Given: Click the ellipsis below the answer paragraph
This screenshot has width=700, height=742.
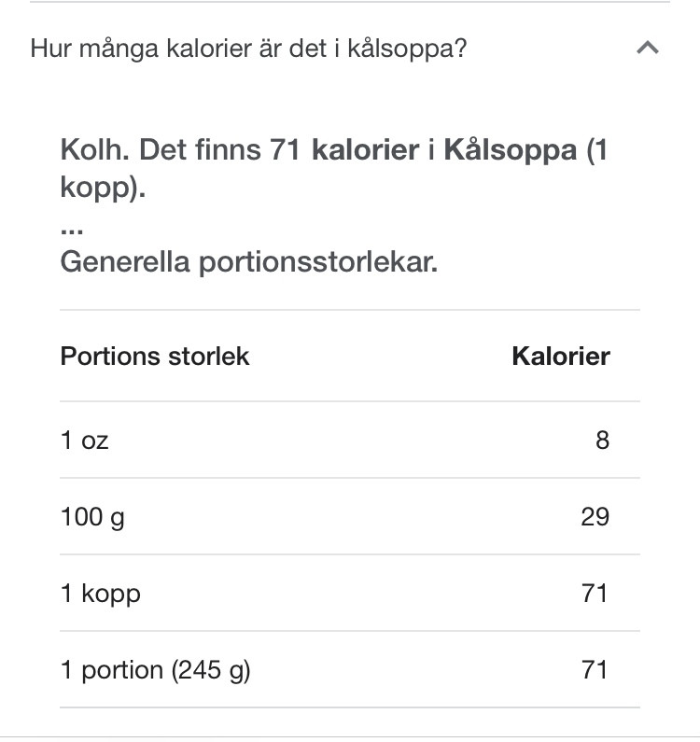Looking at the screenshot, I should (72, 231).
